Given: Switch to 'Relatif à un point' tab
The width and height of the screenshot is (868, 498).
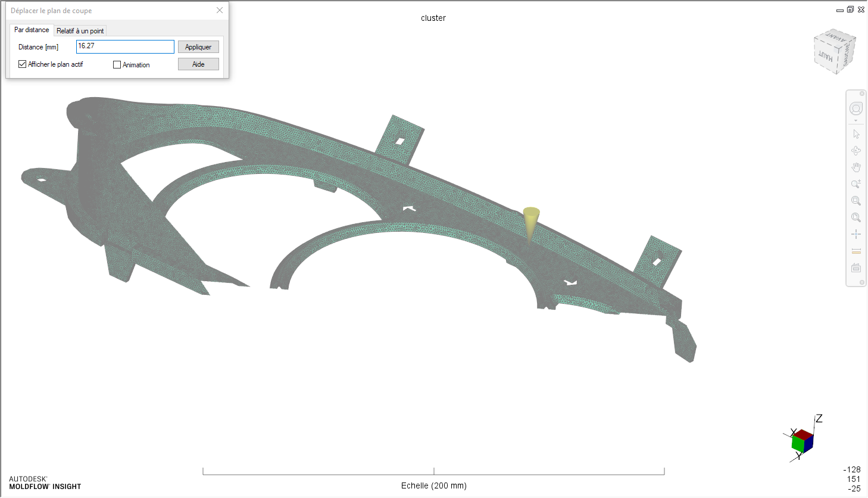Looking at the screenshot, I should point(80,31).
